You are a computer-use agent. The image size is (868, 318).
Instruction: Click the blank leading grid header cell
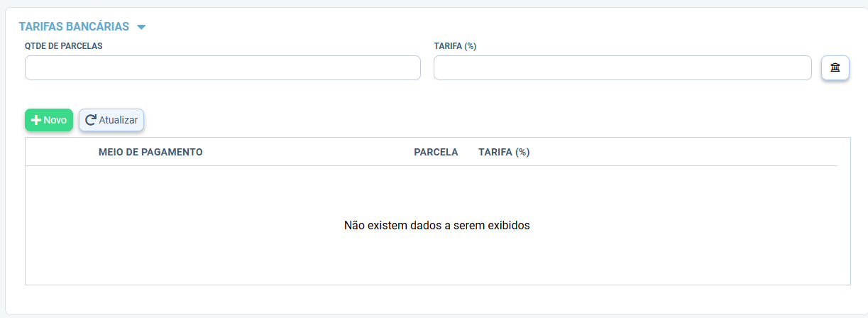[x=60, y=152]
